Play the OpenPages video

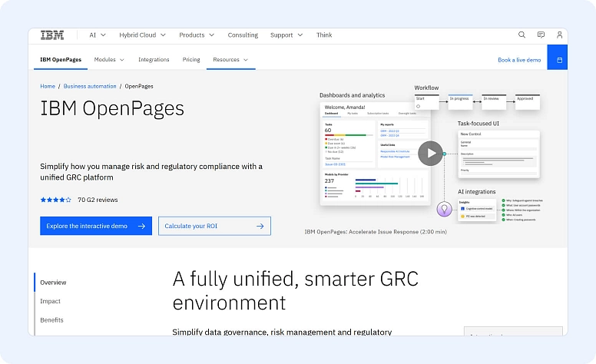pos(431,154)
